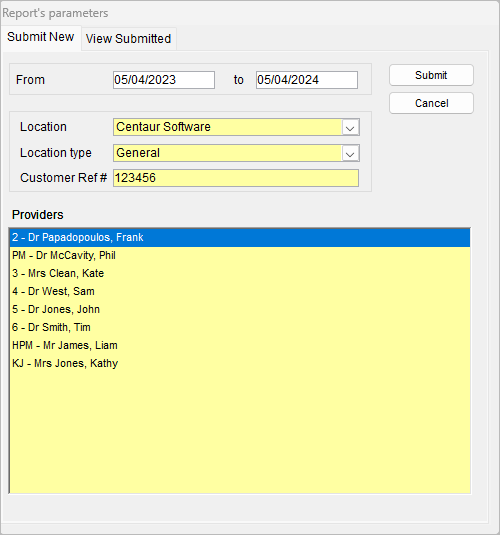
Task: Switch to the View Submitted tab
Action: click(x=129, y=39)
